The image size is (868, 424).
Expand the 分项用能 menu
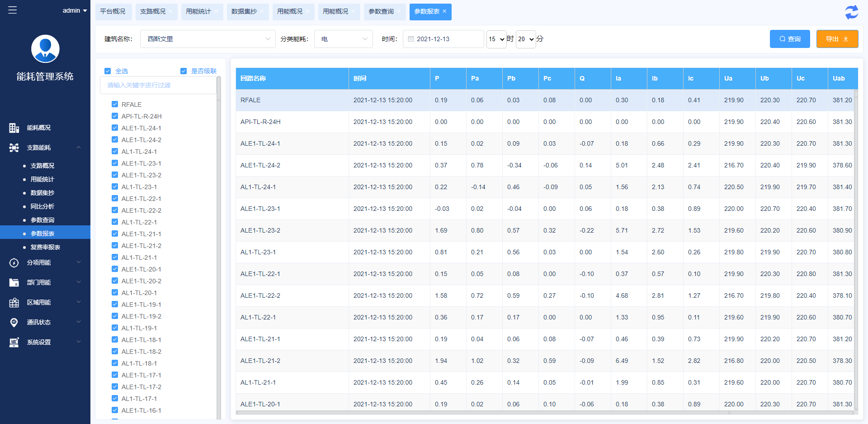coord(79,262)
